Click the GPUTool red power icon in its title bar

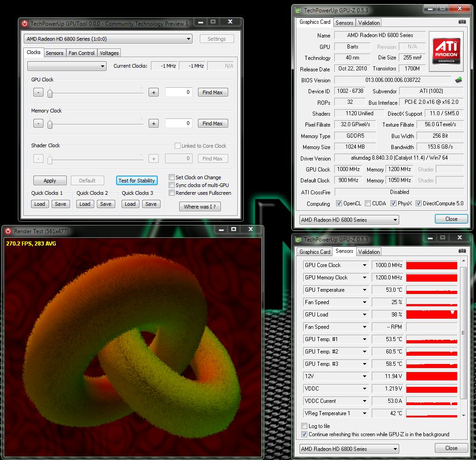point(25,23)
